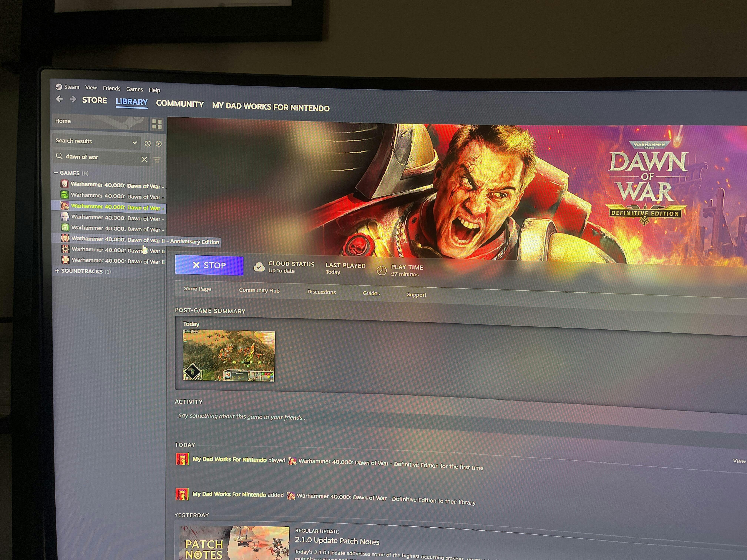Image resolution: width=747 pixels, height=560 pixels.
Task: Go back with the left arrow
Action: [x=59, y=99]
